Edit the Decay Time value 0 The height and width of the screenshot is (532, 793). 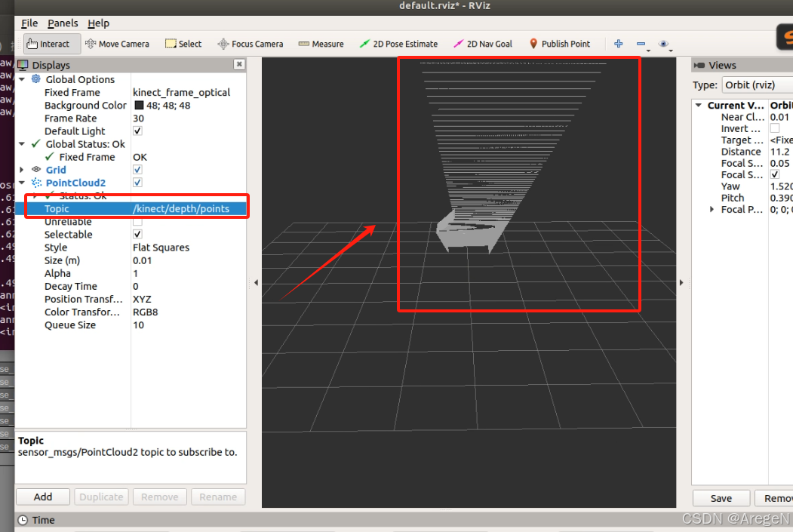pyautogui.click(x=189, y=286)
